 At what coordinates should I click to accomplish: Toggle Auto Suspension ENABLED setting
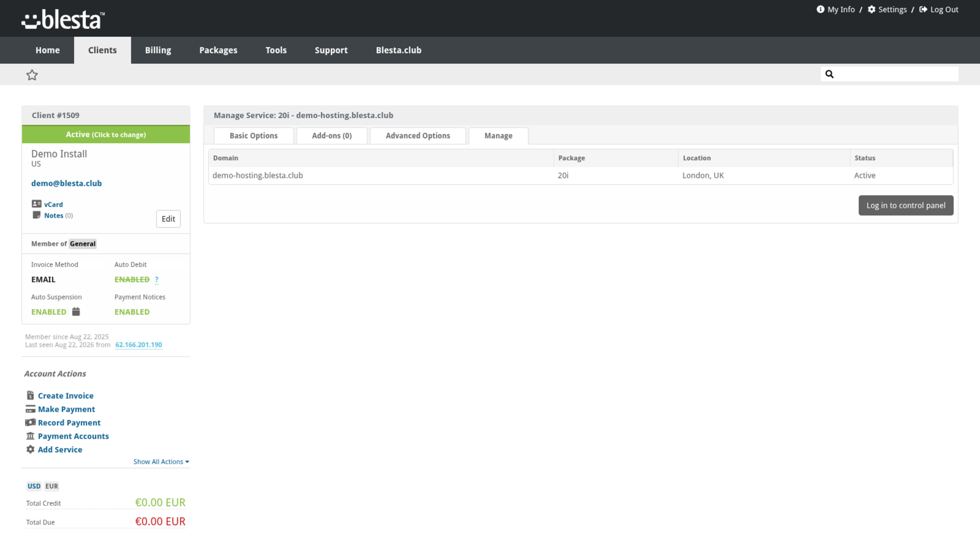[48, 312]
